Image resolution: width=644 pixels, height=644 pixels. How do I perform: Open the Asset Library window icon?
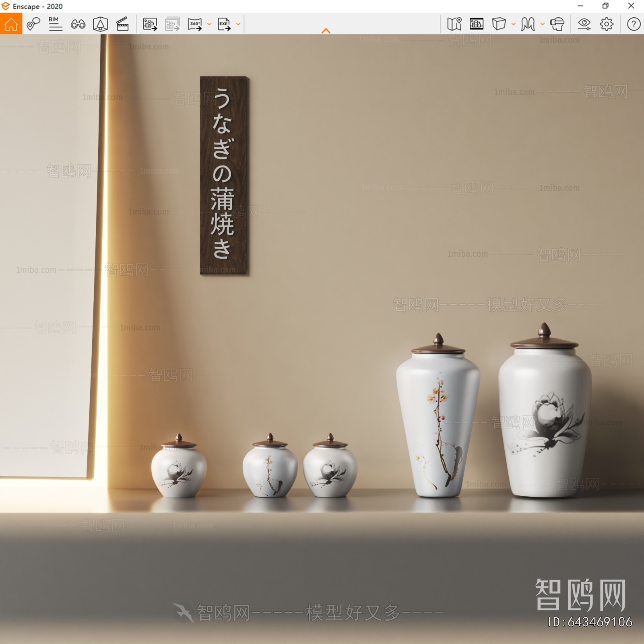coord(477,24)
